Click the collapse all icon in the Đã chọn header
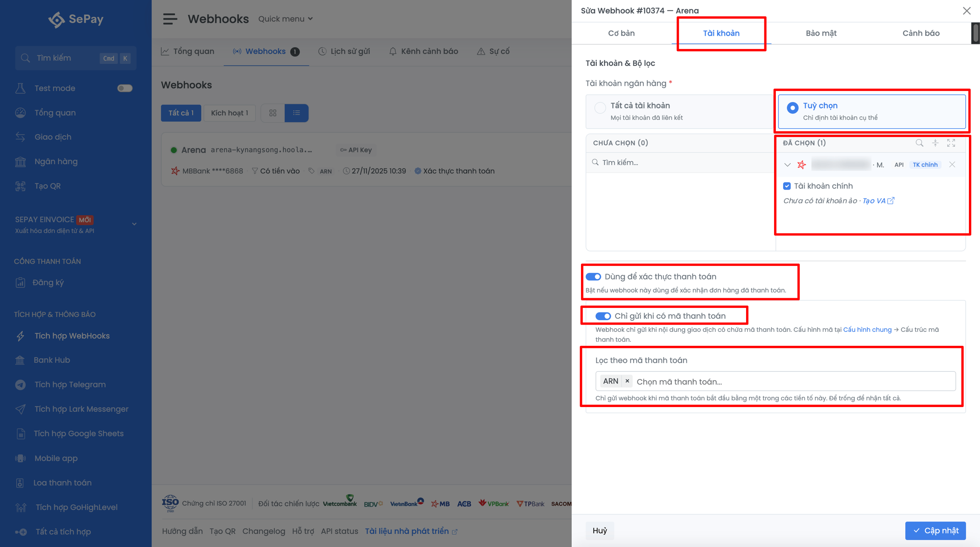980x547 pixels. point(935,143)
